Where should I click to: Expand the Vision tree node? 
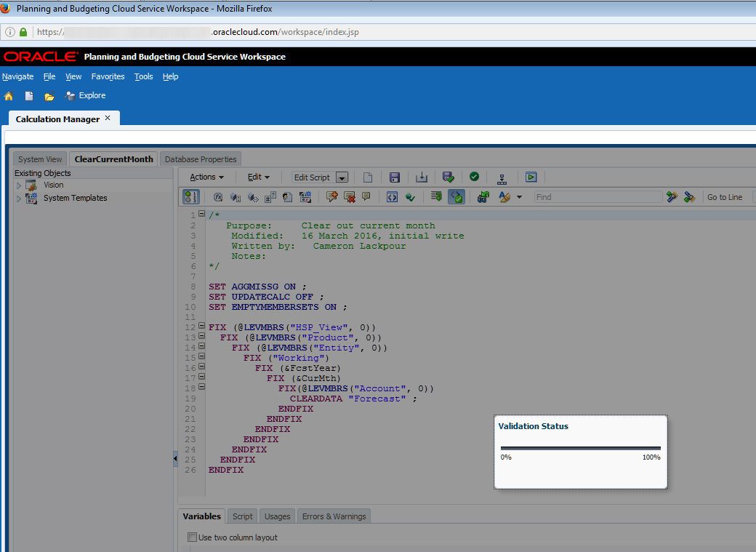click(x=19, y=185)
